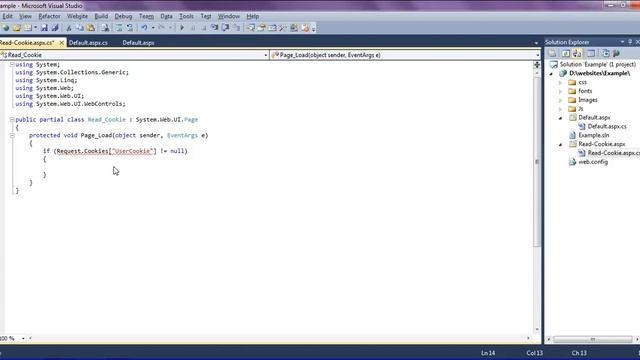Open the active documents list dropdown
640x360 pixels.
(536, 43)
